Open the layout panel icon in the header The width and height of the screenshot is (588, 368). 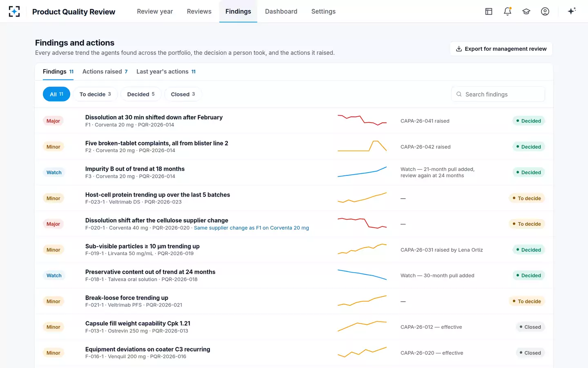coord(489,11)
